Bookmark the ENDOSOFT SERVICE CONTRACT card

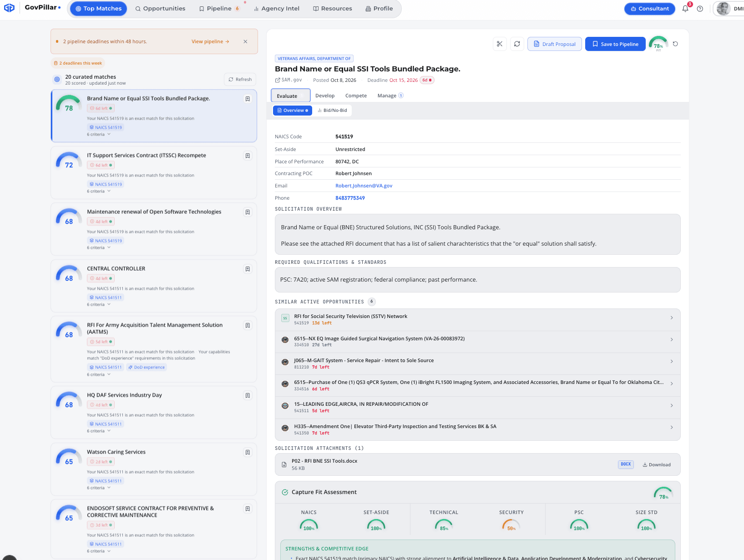click(x=248, y=509)
